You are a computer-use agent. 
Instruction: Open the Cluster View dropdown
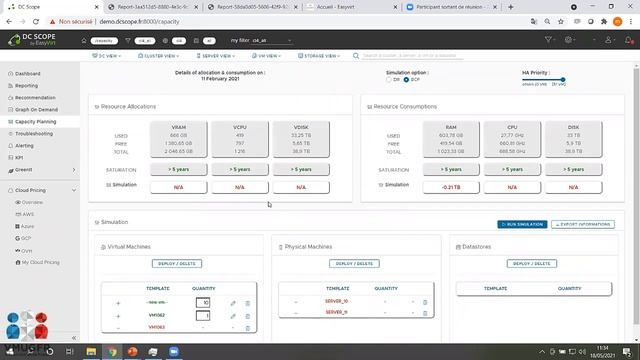tap(158, 56)
